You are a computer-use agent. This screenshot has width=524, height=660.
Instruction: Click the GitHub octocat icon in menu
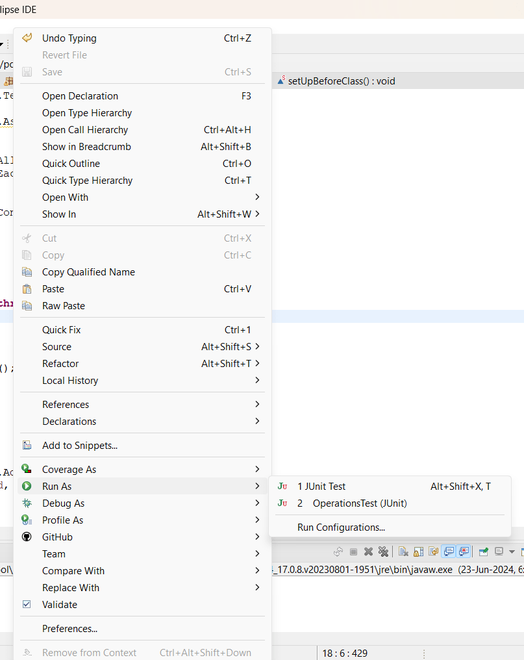pyautogui.click(x=27, y=537)
